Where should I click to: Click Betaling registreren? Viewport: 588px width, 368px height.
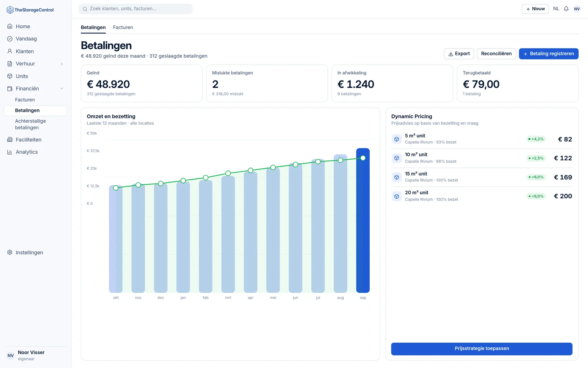pyautogui.click(x=549, y=54)
